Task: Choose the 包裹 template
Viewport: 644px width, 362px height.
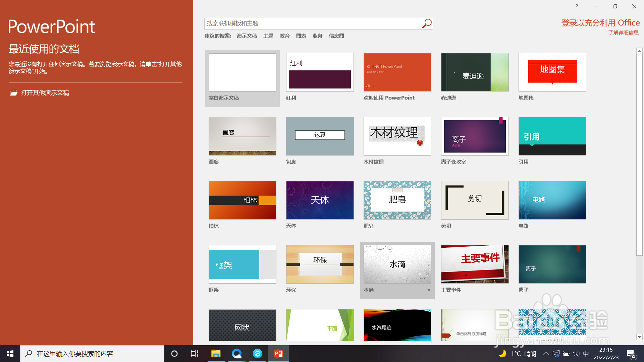Action: click(x=320, y=136)
